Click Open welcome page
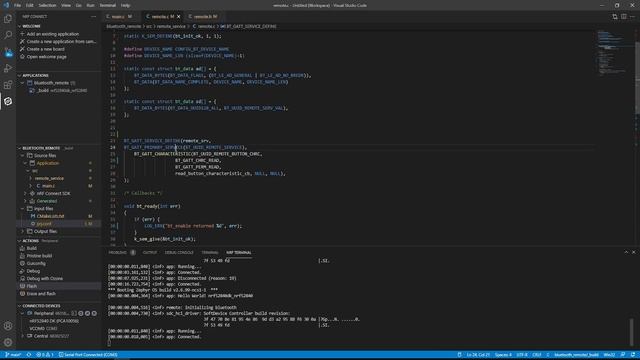 click(47, 57)
